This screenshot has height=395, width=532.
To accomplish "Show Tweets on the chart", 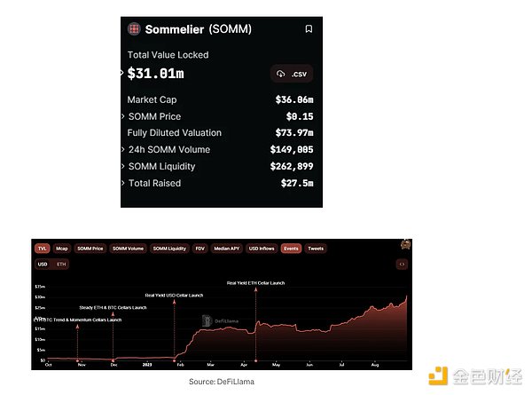I will [x=316, y=249].
